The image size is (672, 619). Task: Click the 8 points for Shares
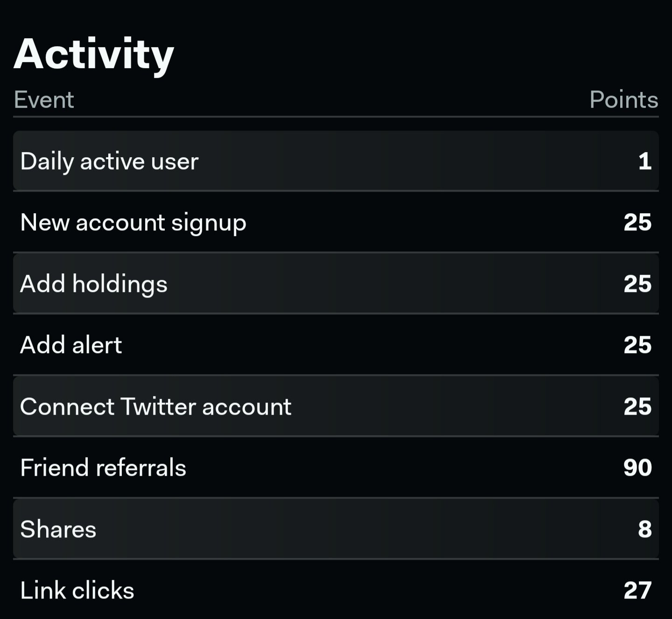pos(644,529)
